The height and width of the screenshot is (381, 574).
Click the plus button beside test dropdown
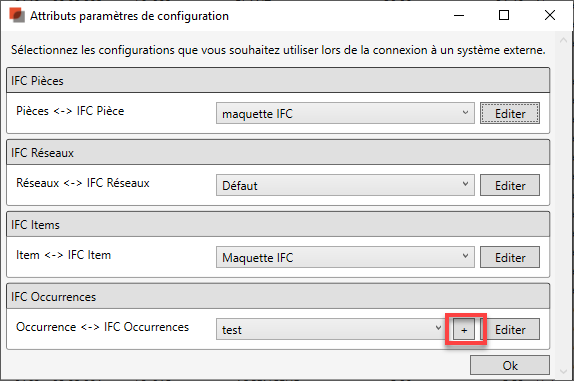click(464, 329)
